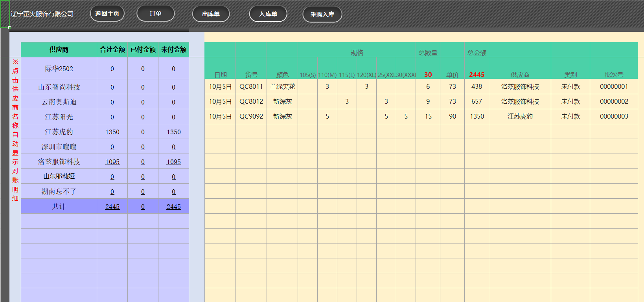Viewport: 644px width, 302px height.
Task: Open the 订单 page button
Action: pos(156,14)
